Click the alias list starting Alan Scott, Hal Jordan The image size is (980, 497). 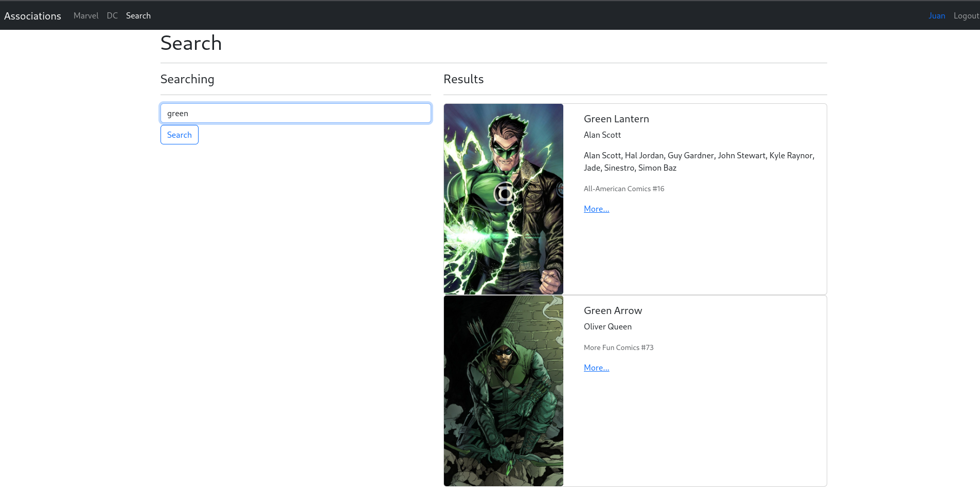tap(699, 161)
